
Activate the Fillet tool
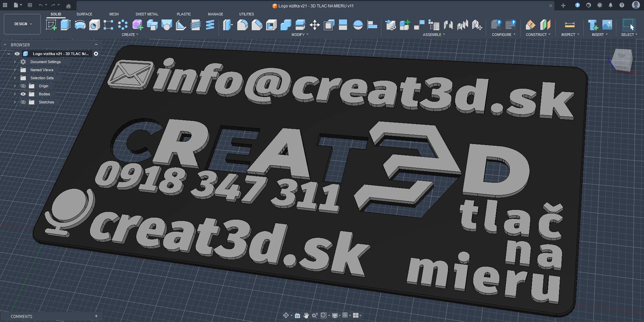point(242,25)
